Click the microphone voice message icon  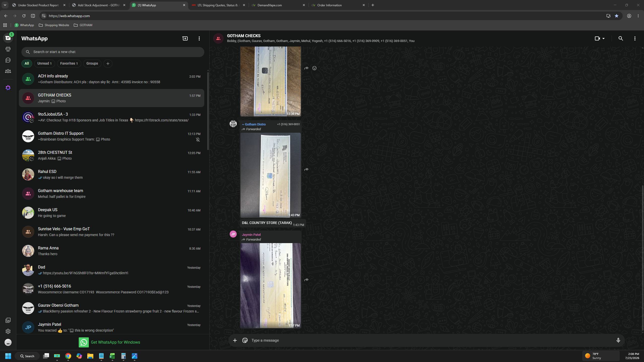618,340
